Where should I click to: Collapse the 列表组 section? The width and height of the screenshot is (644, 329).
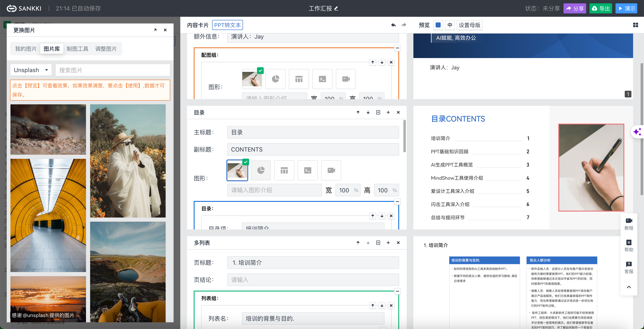[x=397, y=291]
